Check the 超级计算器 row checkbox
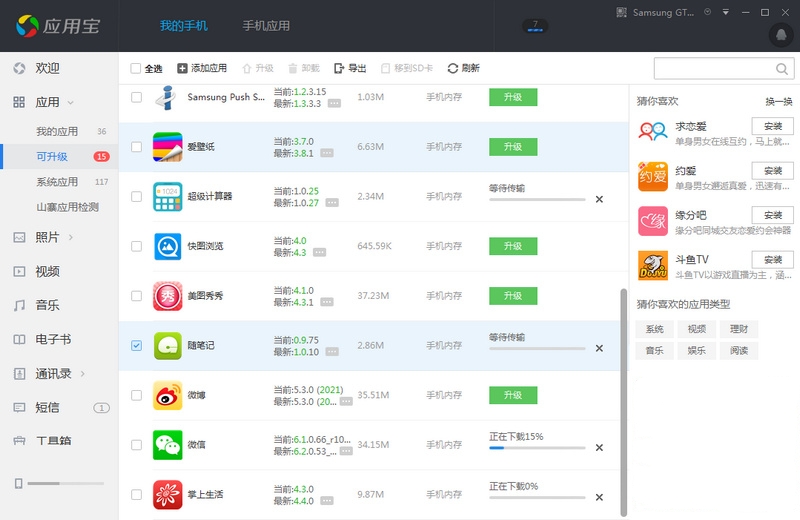 coord(136,196)
